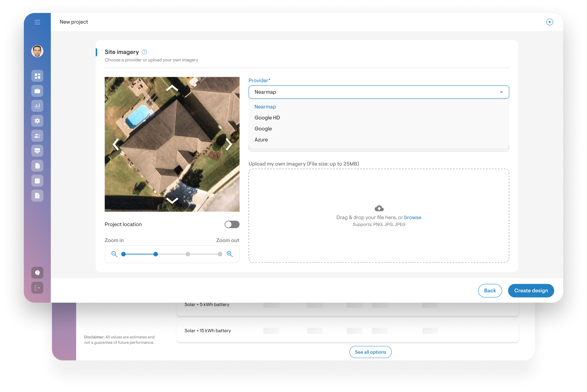Click the play button at top right
This screenshot has height=392, width=587.
click(550, 22)
